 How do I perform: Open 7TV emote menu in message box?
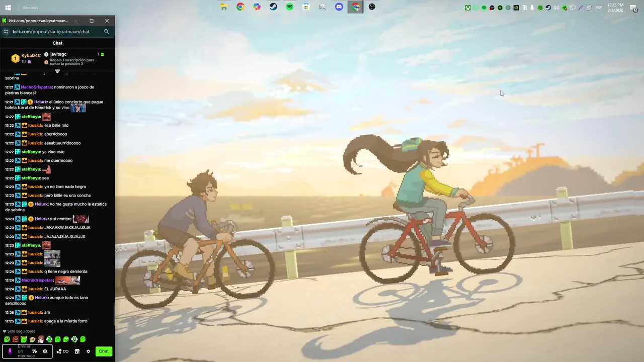pyautogui.click(x=35, y=351)
